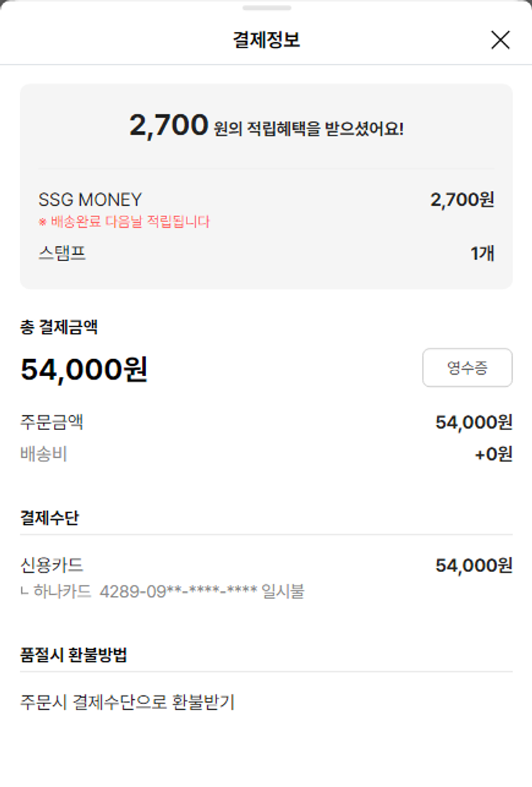Select the 스탬프 stamp label
Viewport: 532px width, 787px height.
tap(62, 253)
